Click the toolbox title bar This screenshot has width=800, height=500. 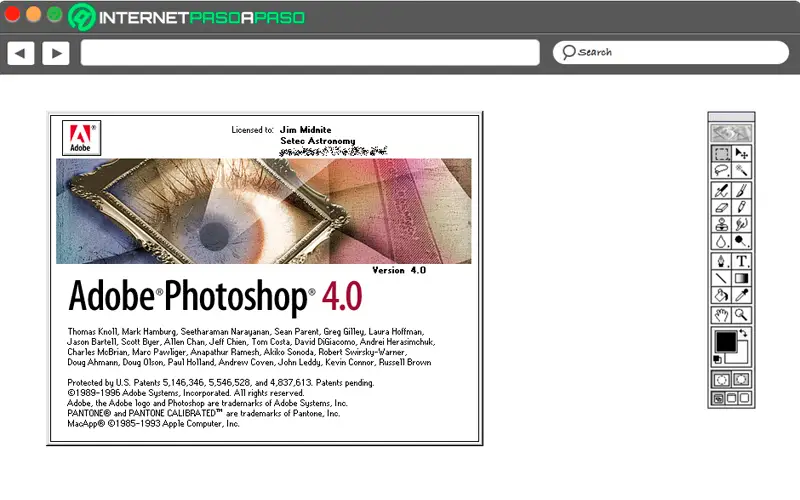point(731,117)
